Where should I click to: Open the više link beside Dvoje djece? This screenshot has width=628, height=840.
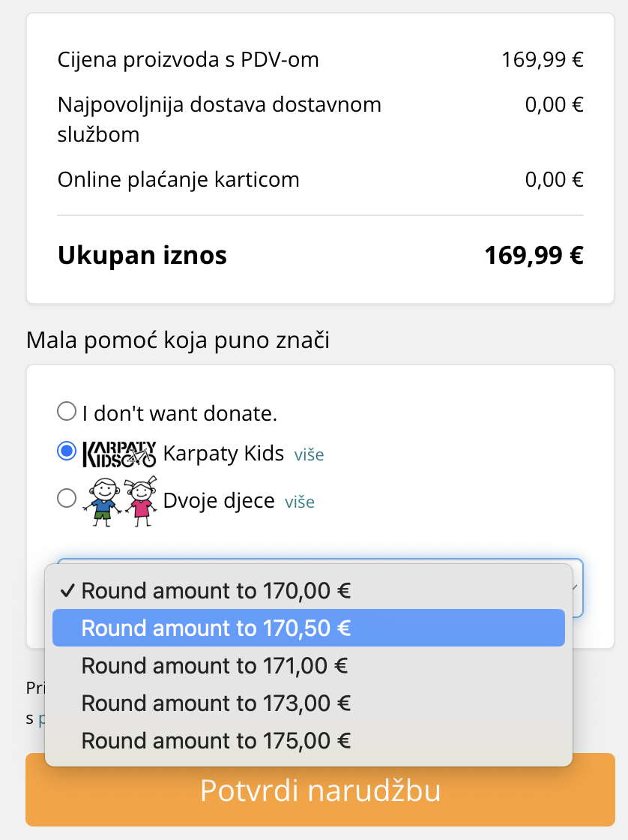click(300, 502)
